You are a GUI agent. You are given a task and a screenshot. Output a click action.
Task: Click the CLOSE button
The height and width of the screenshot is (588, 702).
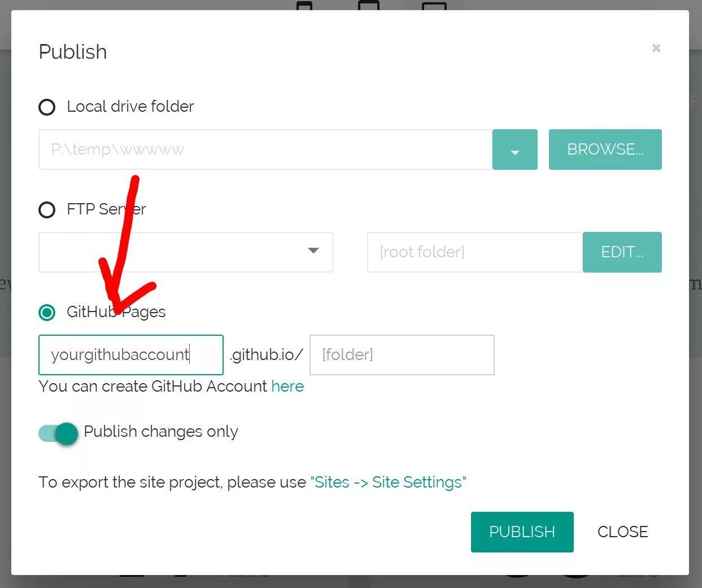tap(622, 532)
